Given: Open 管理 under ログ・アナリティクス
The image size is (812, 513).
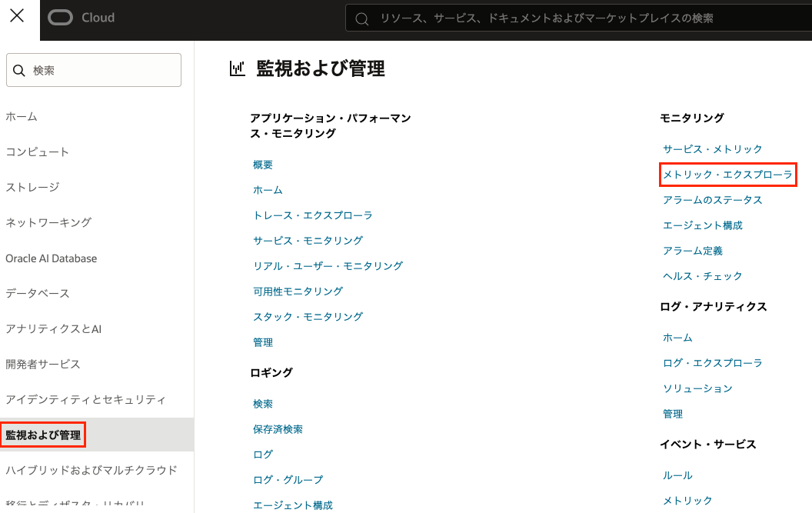Looking at the screenshot, I should tap(674, 414).
